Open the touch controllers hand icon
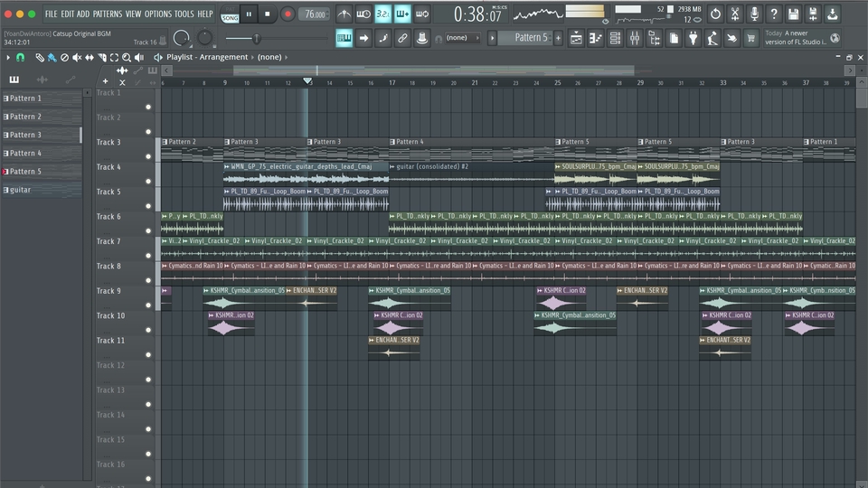 click(731, 38)
